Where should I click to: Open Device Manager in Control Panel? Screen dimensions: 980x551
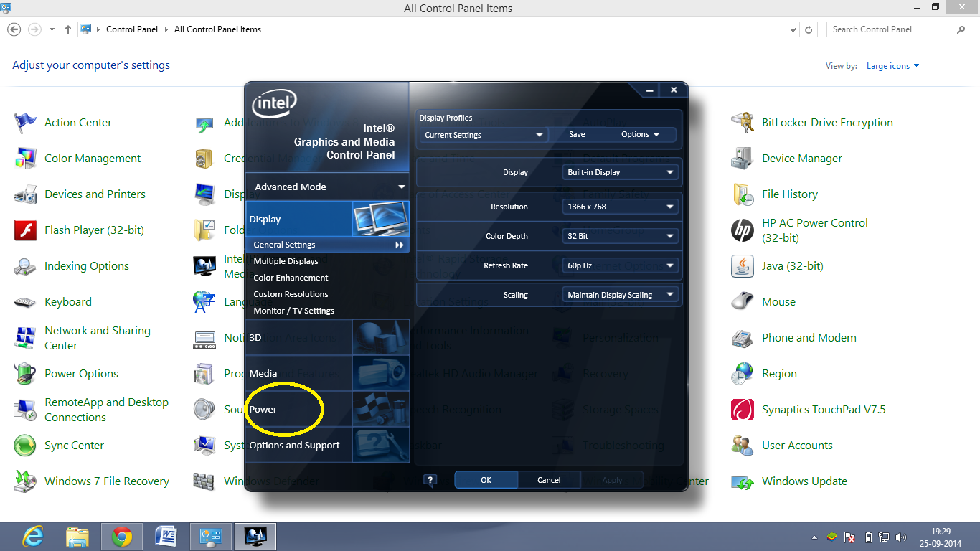pos(786,159)
